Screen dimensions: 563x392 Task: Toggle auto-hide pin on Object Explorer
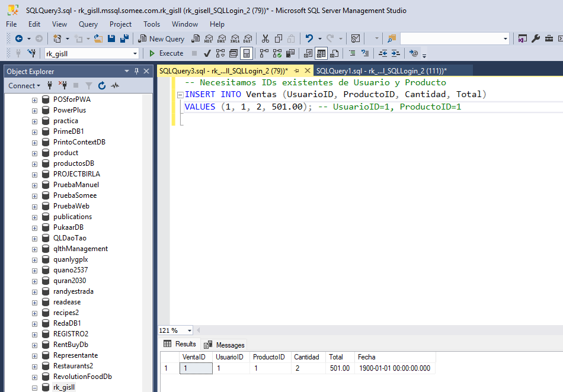(x=137, y=71)
